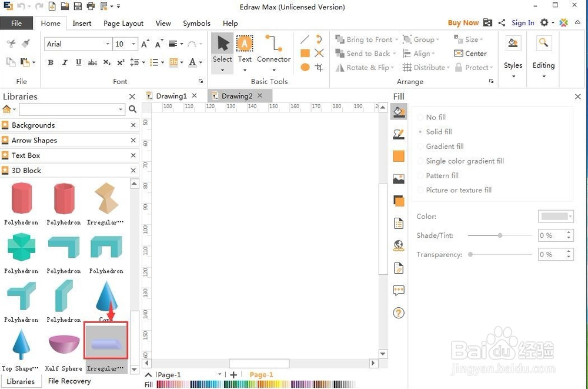
Task: Select the orange fill color sidebar swatch
Action: point(399,157)
